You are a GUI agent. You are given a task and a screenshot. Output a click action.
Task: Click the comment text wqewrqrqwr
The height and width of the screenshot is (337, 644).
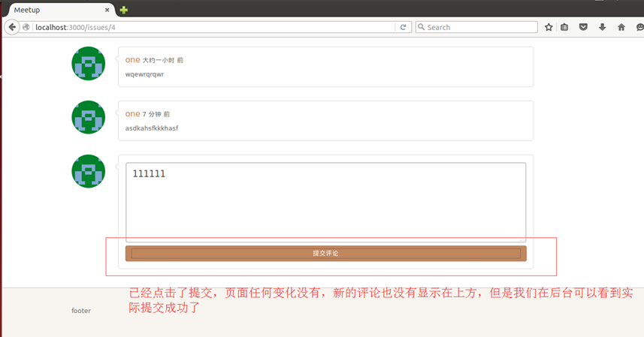pyautogui.click(x=144, y=74)
